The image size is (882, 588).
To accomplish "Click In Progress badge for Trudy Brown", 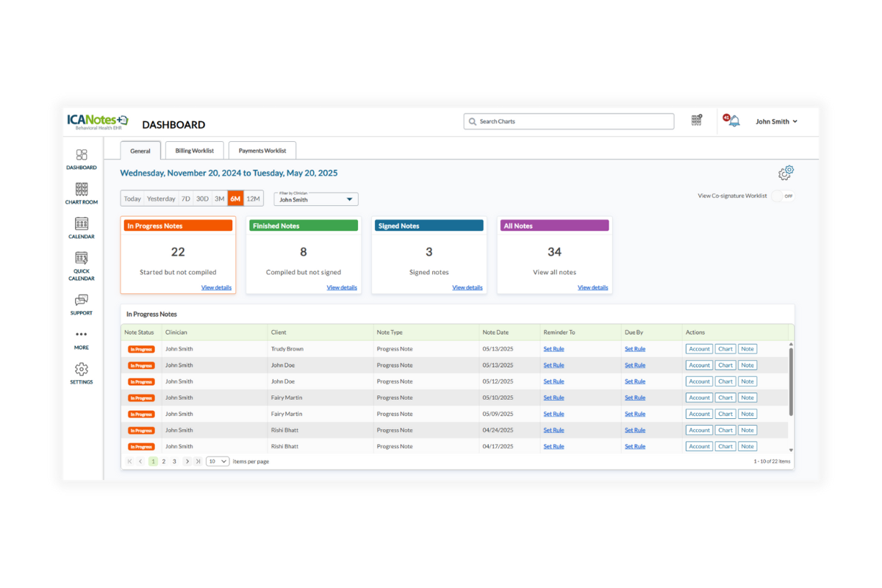I will click(x=141, y=349).
